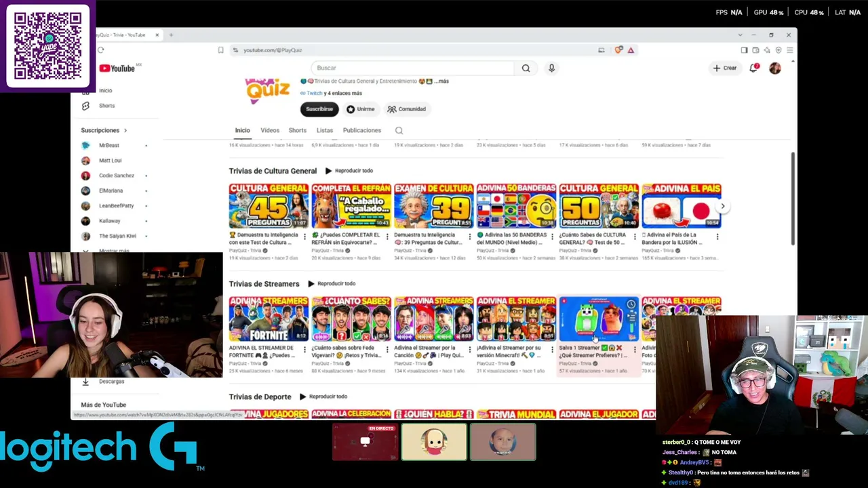Screen dimensions: 868x488
Task: Open Matt Loui channel avatar
Action: [85, 161]
